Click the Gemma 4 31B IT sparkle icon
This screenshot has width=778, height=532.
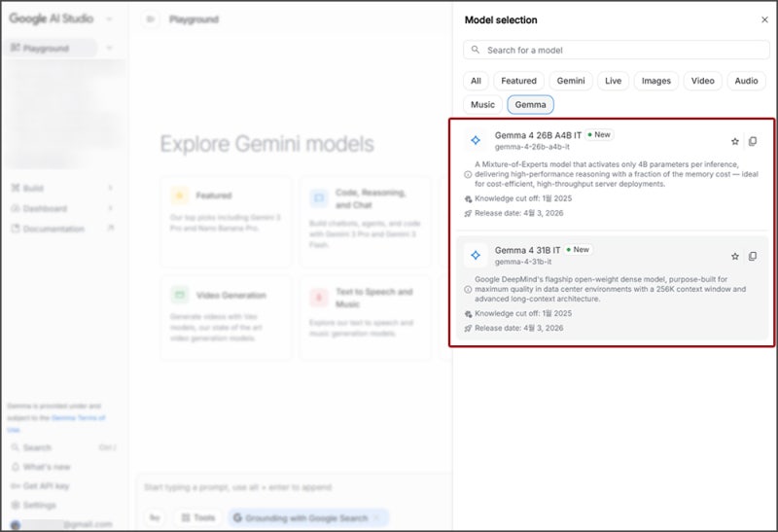click(476, 255)
